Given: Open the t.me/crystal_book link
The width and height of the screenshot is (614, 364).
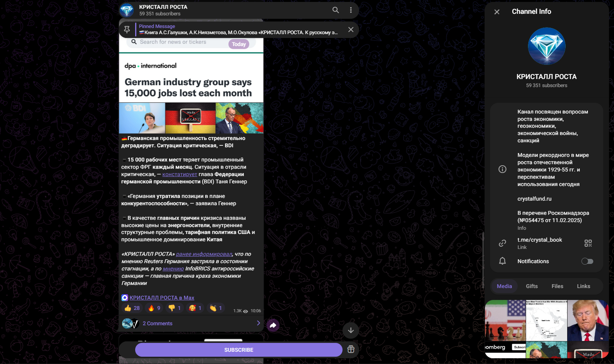Looking at the screenshot, I should point(540,240).
